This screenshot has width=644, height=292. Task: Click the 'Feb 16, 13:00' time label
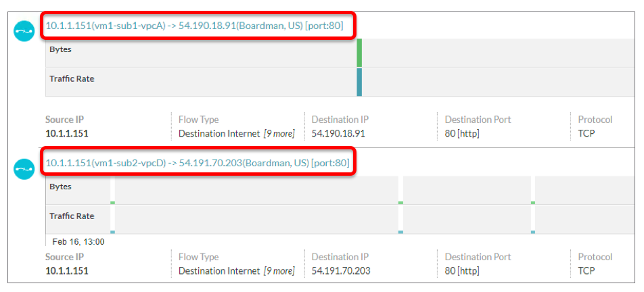(78, 241)
